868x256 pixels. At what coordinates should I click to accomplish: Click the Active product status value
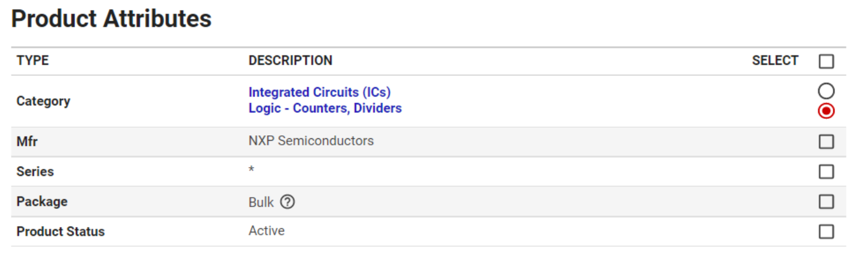coord(267,231)
